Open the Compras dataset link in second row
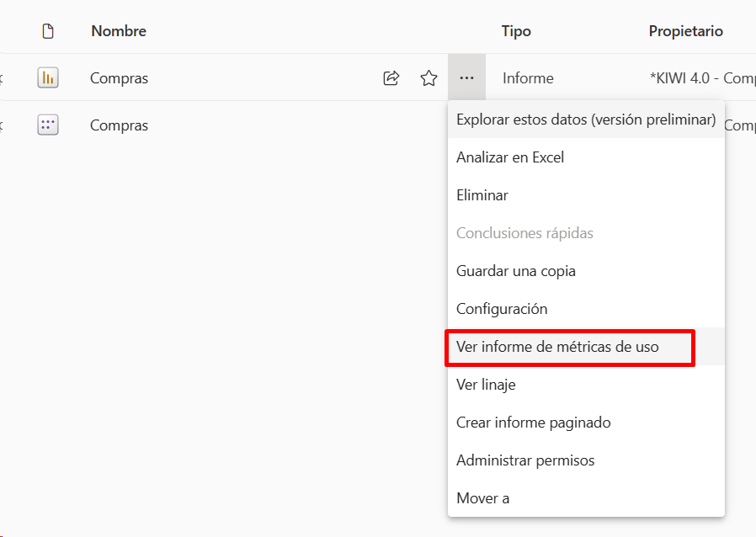The height and width of the screenshot is (537, 756). pos(119,125)
